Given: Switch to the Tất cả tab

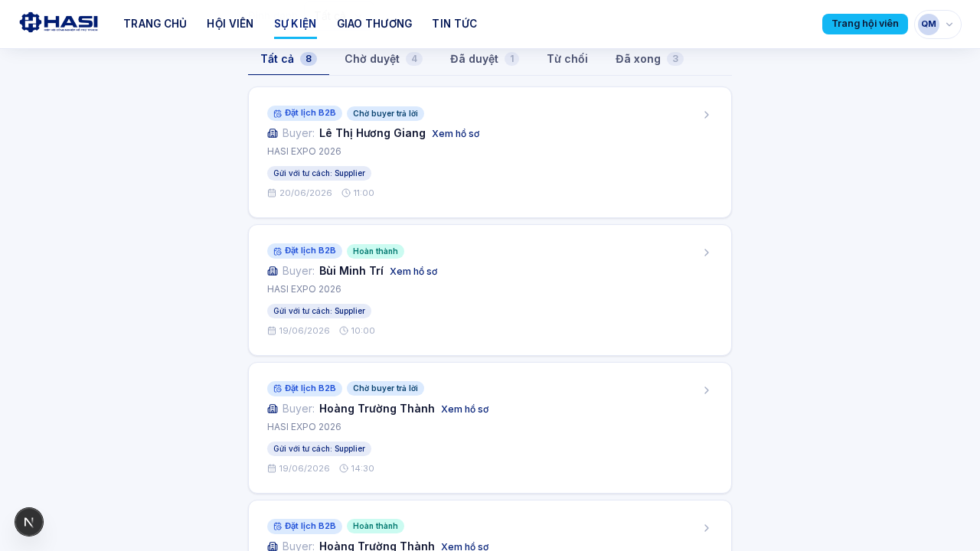Looking at the screenshot, I should coord(289,59).
